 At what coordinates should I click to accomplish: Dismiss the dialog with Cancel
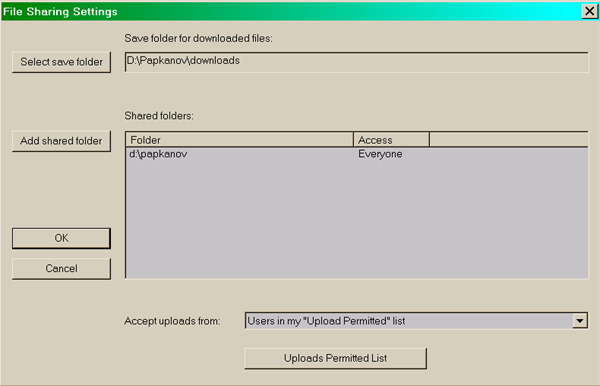coord(61,269)
